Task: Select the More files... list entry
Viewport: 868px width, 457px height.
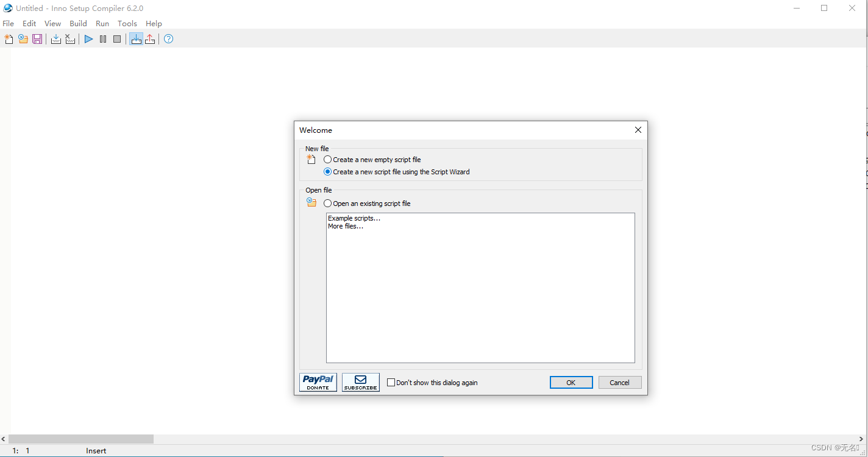Action: click(346, 226)
